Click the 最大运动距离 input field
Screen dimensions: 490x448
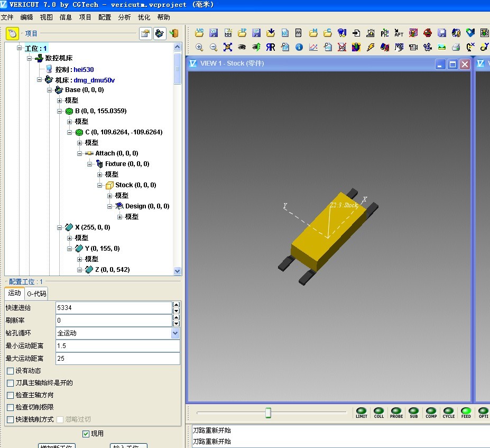coord(118,359)
